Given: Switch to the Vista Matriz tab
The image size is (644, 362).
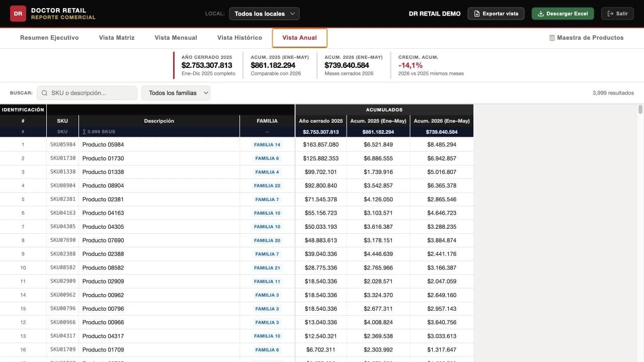Looking at the screenshot, I should click(x=117, y=38).
